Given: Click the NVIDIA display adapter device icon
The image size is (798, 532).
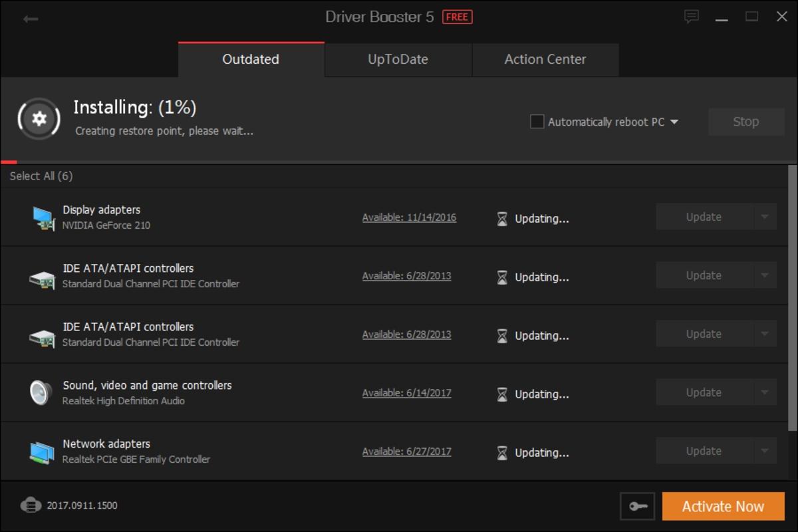Looking at the screenshot, I should click(43, 217).
